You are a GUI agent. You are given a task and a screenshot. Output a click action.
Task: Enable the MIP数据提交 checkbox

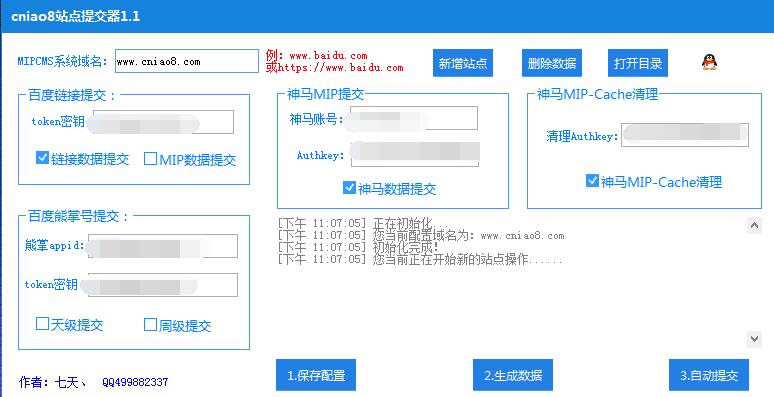[x=150, y=159]
